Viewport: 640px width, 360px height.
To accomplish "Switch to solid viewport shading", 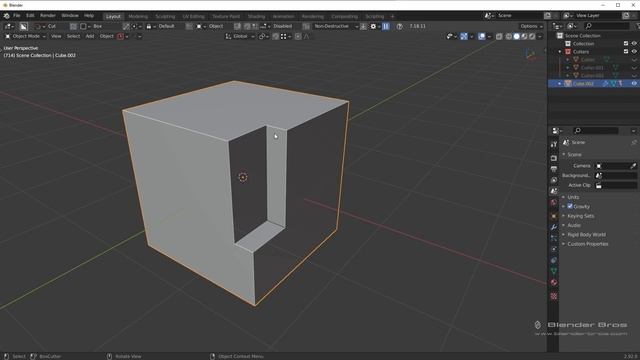I will click(517, 36).
